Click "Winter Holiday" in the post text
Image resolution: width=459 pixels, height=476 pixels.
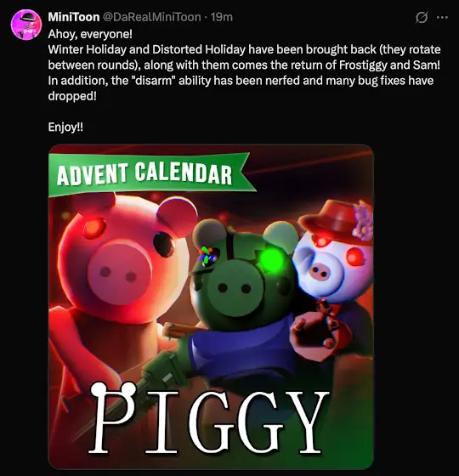[87, 49]
